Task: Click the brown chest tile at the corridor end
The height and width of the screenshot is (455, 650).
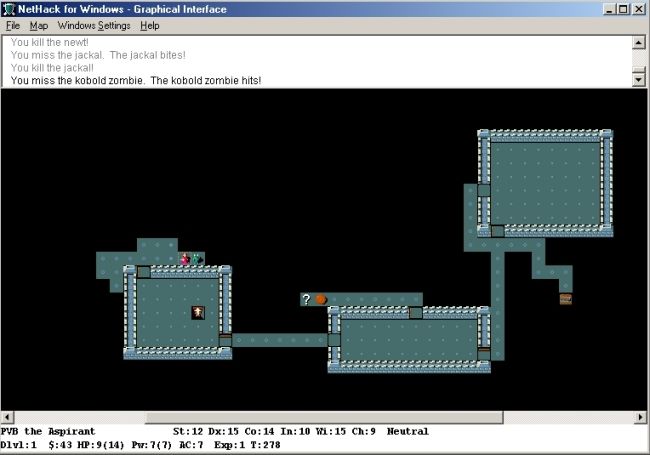Action: (x=566, y=299)
